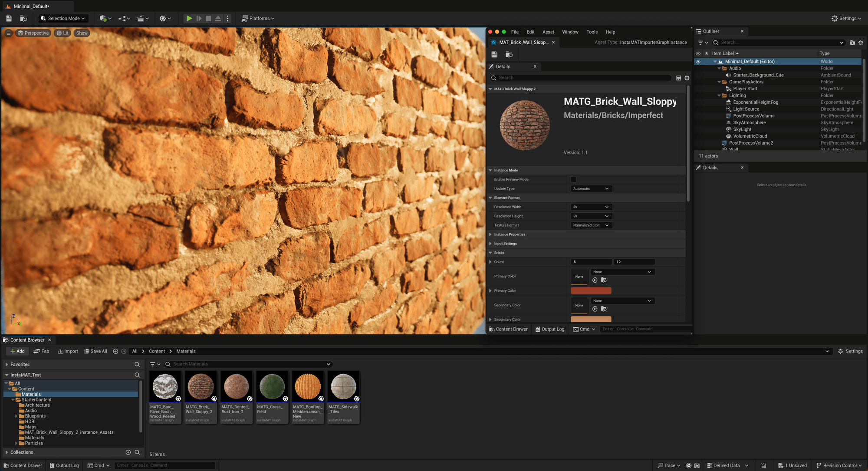This screenshot has width=868, height=471.
Task: Browse to the asset in the asset editor toolbar
Action: coord(509,54)
